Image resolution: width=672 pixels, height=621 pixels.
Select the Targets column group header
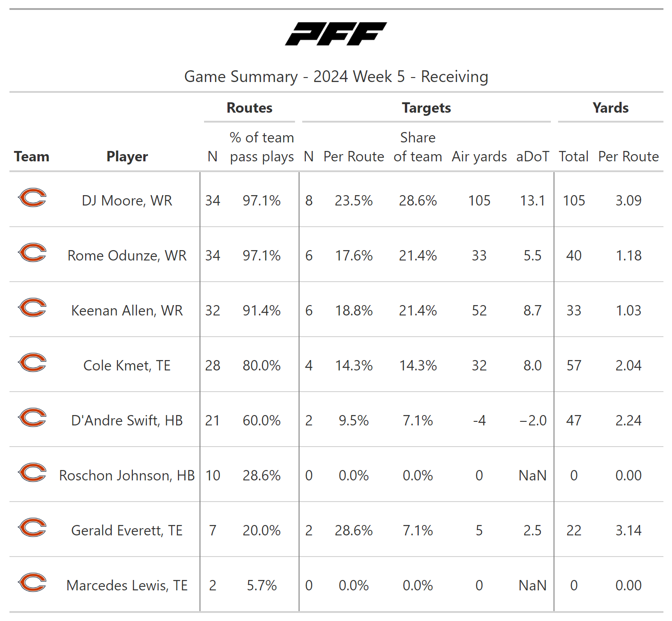426,108
